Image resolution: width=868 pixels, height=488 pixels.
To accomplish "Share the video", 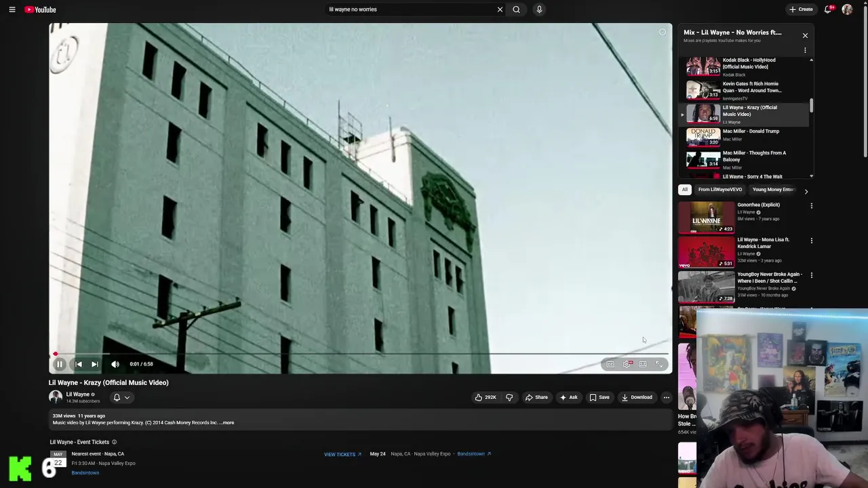I will click(x=536, y=397).
